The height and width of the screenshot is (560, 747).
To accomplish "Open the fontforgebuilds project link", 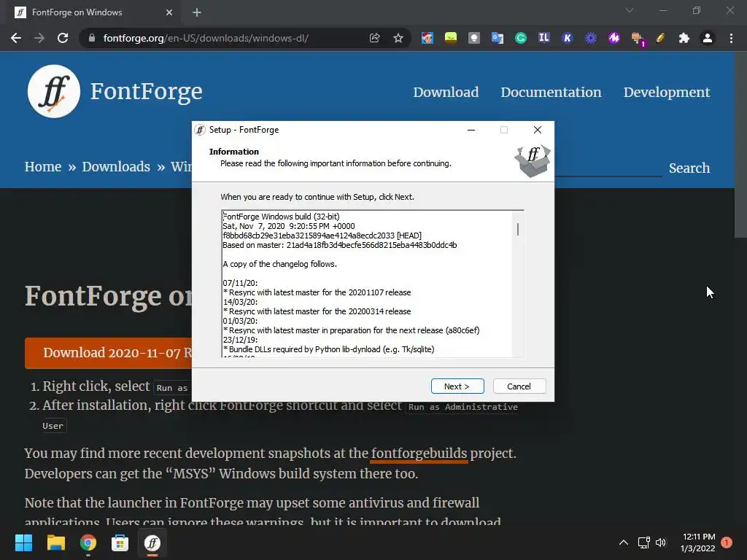I will [x=419, y=454].
